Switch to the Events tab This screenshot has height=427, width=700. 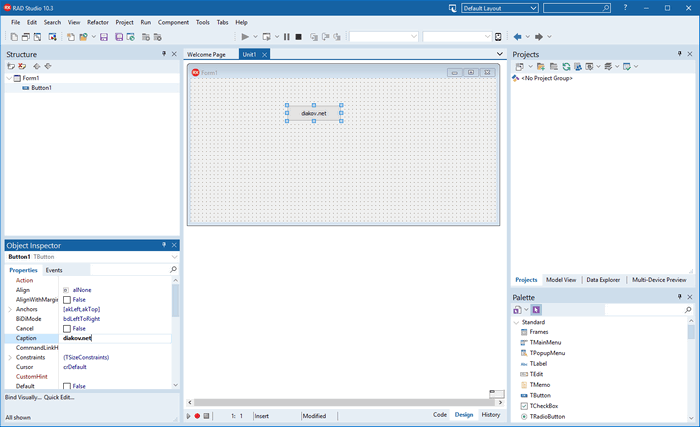coord(54,270)
